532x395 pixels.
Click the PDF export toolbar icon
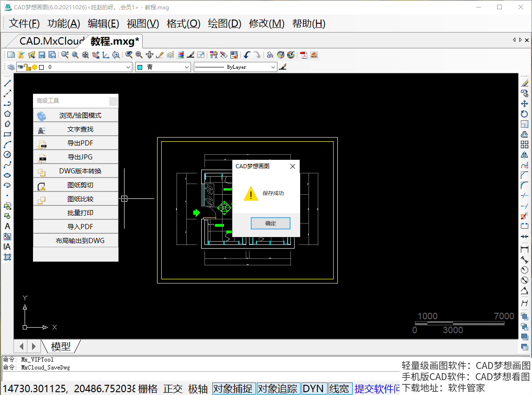pyautogui.click(x=304, y=55)
